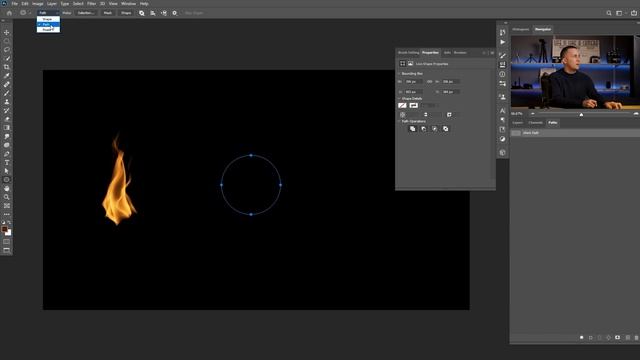This screenshot has height=360, width=640.
Task: Select the Hand tool
Action: [x=7, y=189]
